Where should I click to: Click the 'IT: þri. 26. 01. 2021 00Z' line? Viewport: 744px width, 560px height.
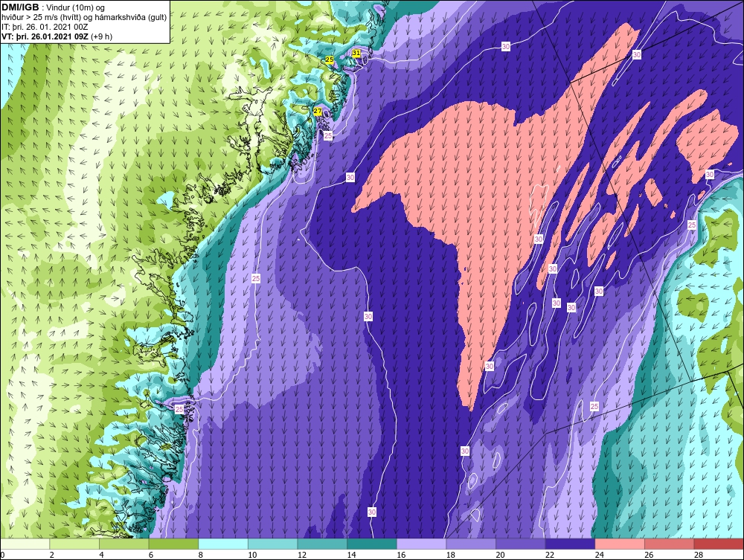point(45,27)
